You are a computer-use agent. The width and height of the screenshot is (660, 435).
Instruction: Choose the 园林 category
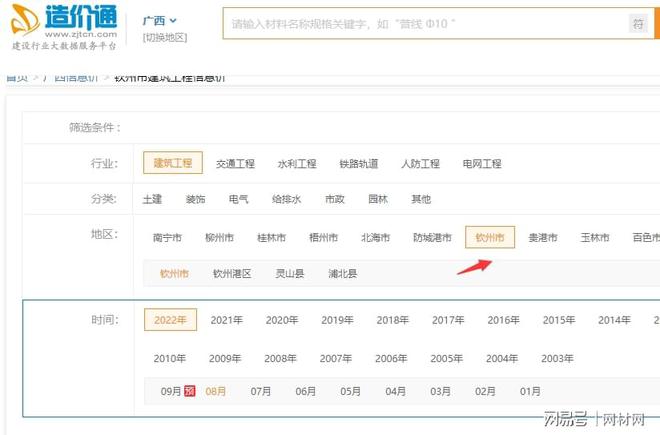coord(378,199)
